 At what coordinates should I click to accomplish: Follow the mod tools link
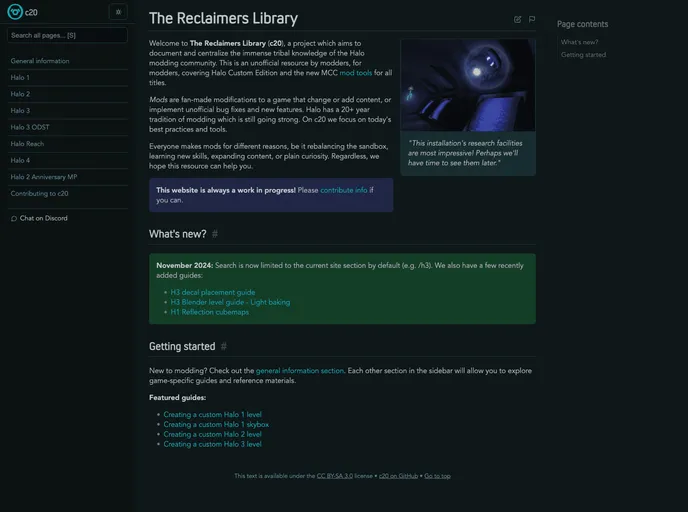(355, 73)
